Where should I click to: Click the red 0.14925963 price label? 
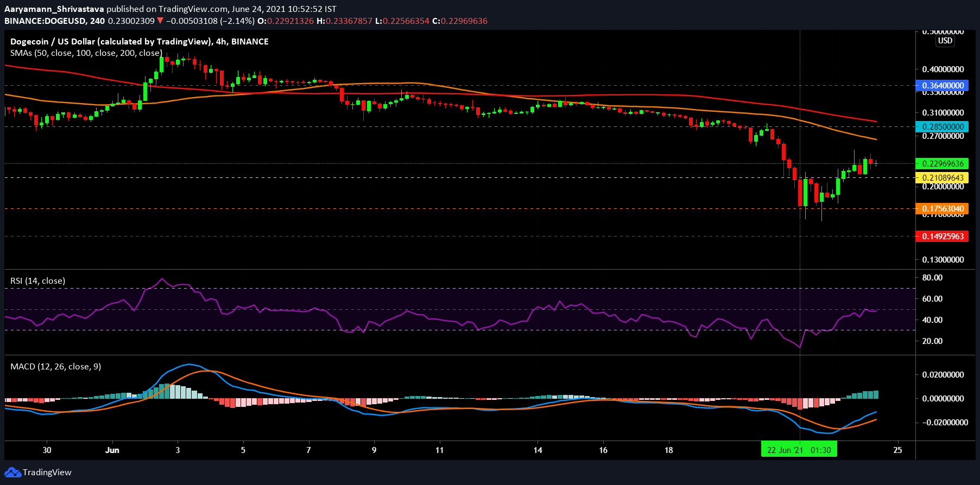941,237
